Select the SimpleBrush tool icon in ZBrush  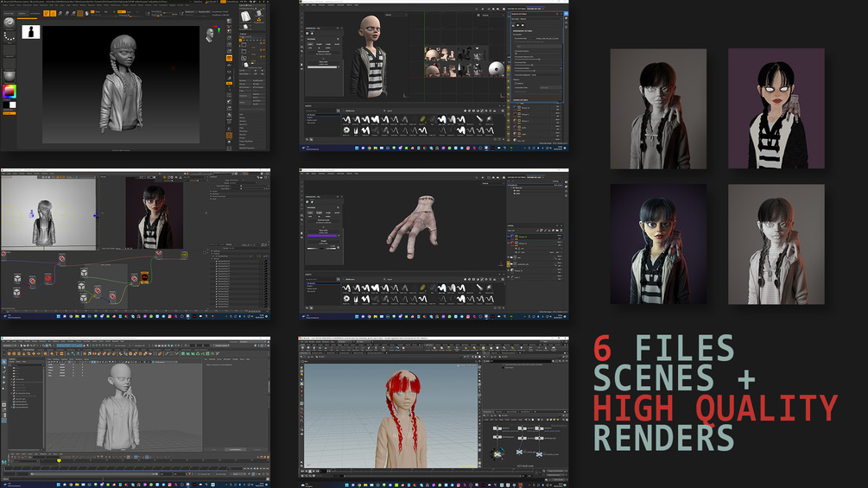(259, 19)
